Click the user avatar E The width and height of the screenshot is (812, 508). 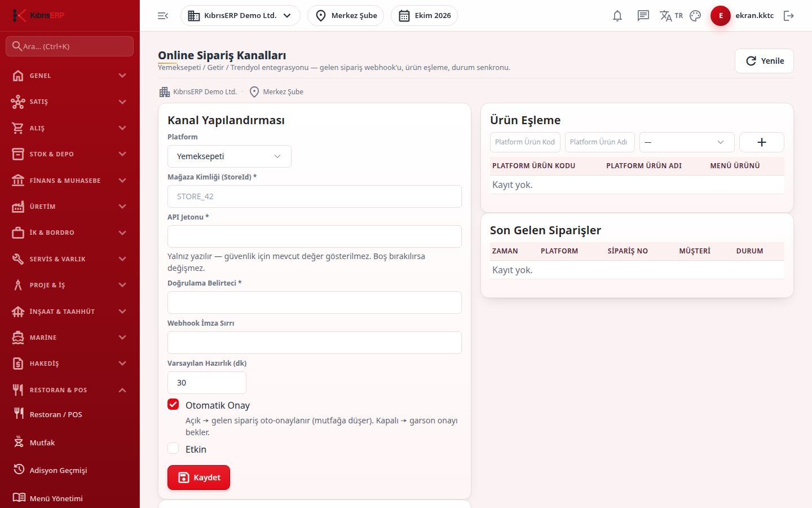click(721, 16)
